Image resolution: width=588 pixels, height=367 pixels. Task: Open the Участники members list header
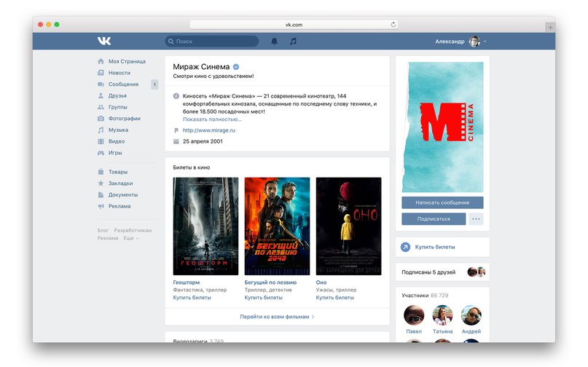(425, 296)
